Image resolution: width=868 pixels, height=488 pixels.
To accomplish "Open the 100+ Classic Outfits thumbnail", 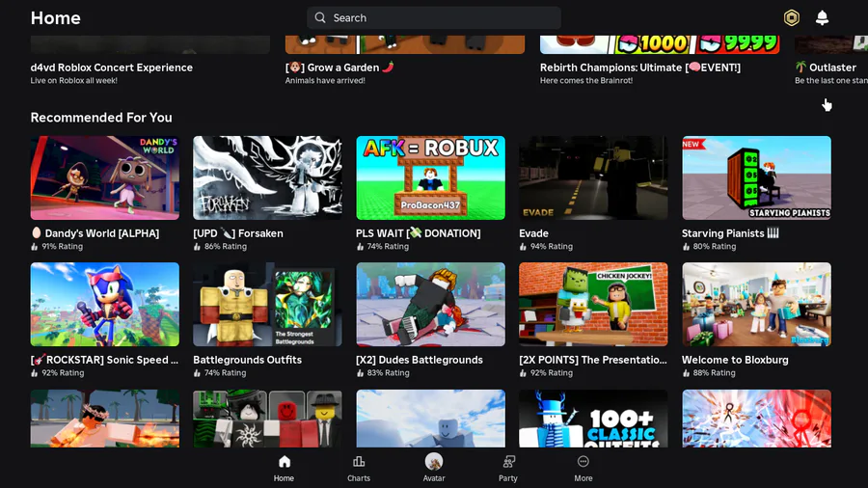I will [x=593, y=419].
